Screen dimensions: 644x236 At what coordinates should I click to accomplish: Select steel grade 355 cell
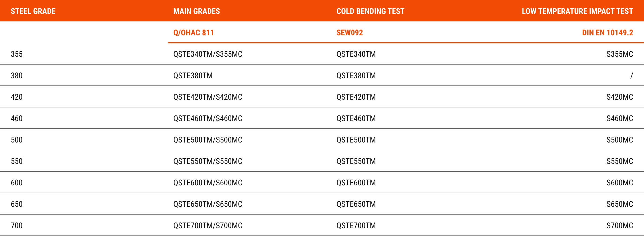coord(17,54)
